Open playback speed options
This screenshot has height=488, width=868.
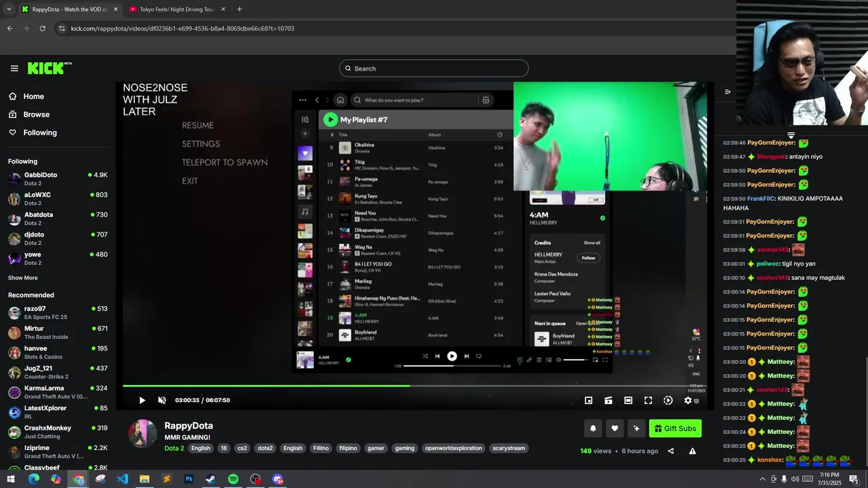click(668, 401)
